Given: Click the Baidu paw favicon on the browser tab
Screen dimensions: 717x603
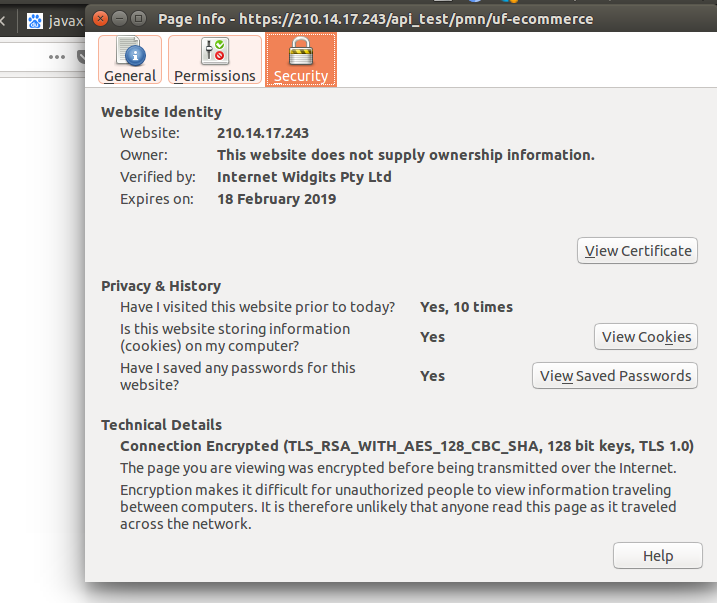Looking at the screenshot, I should point(34,21).
